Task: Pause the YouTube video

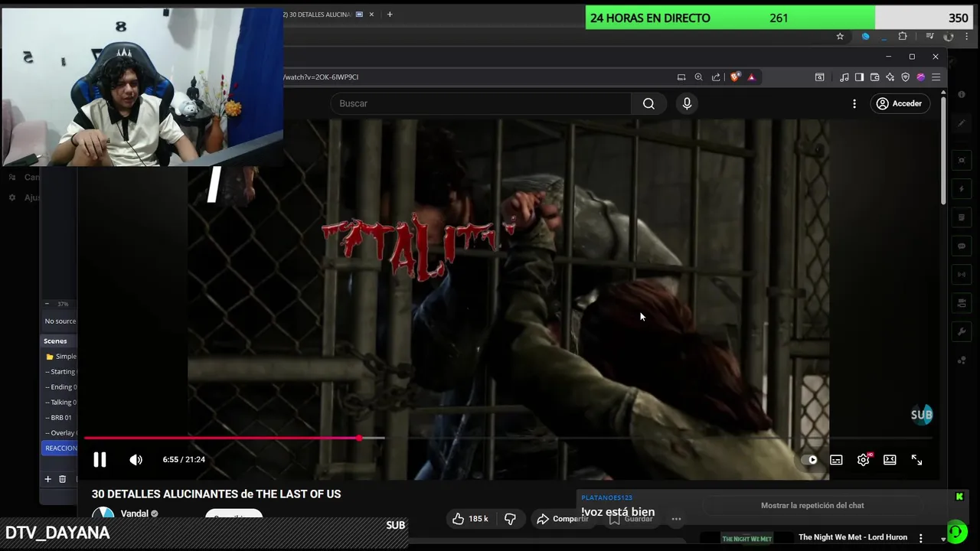Action: 100,460
